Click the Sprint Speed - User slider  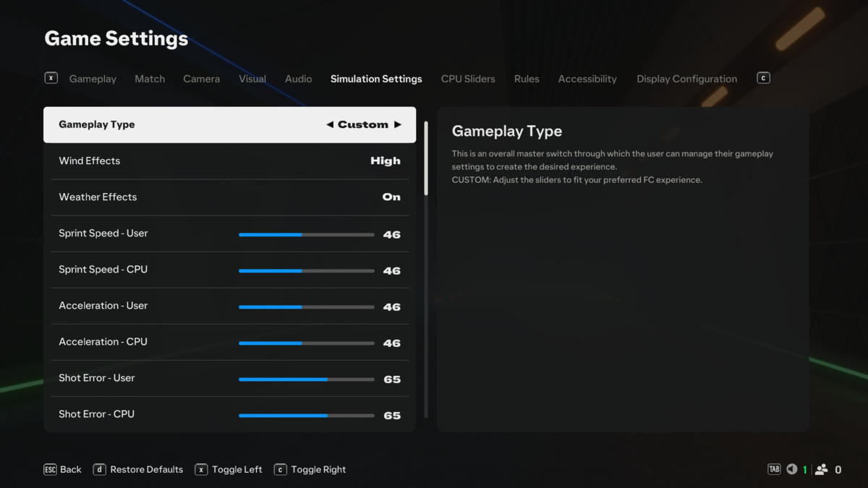tap(306, 234)
